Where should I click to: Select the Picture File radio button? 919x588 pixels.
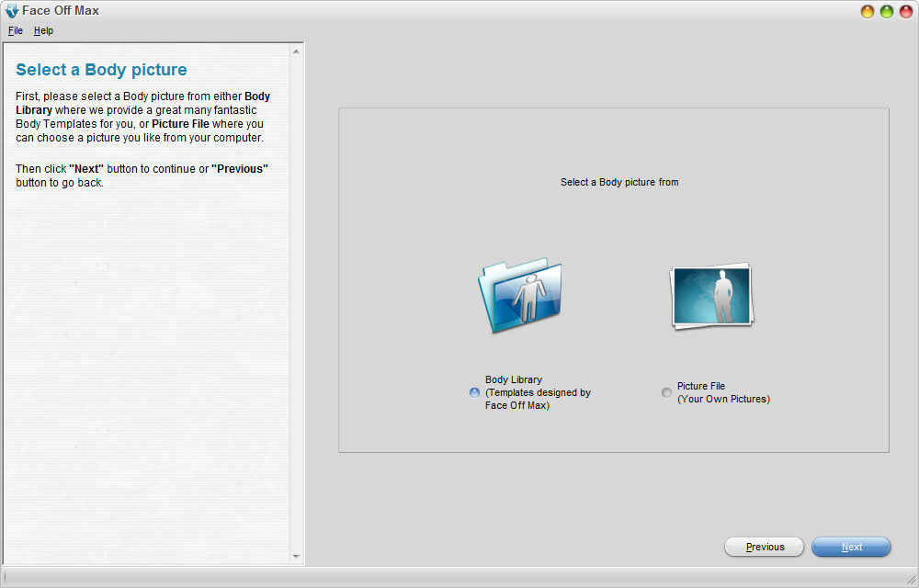666,392
